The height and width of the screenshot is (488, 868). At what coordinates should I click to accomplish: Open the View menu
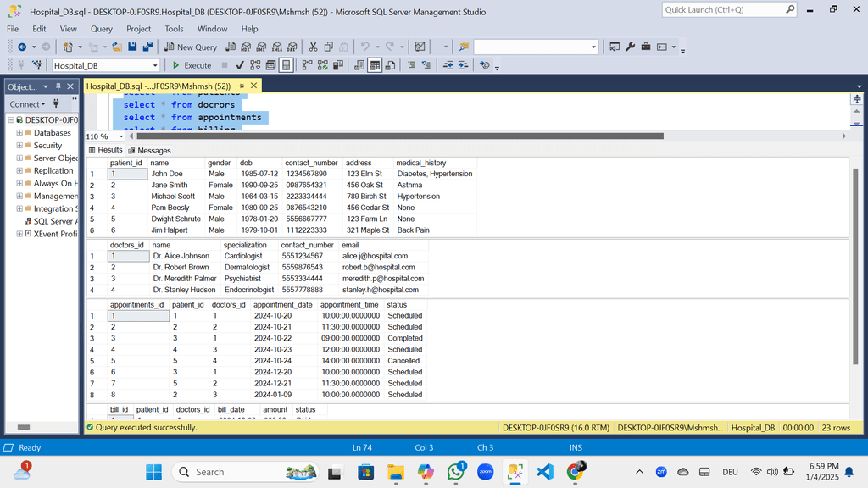click(x=68, y=29)
